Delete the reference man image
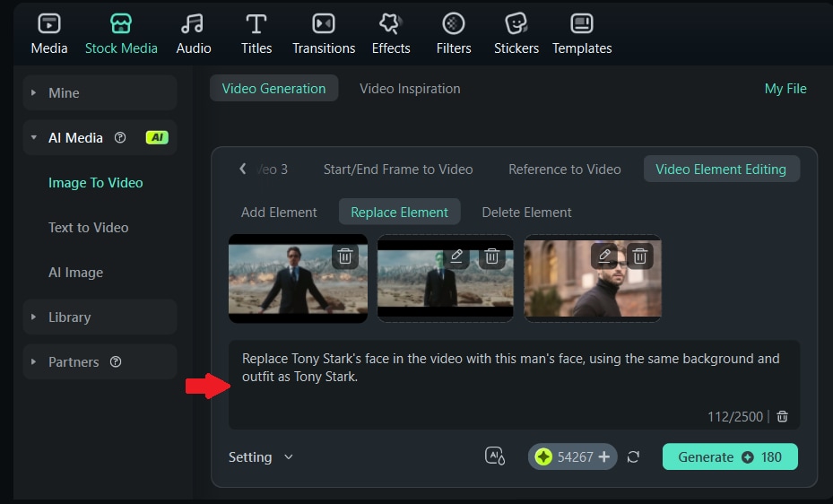Image resolution: width=833 pixels, height=504 pixels. point(639,256)
